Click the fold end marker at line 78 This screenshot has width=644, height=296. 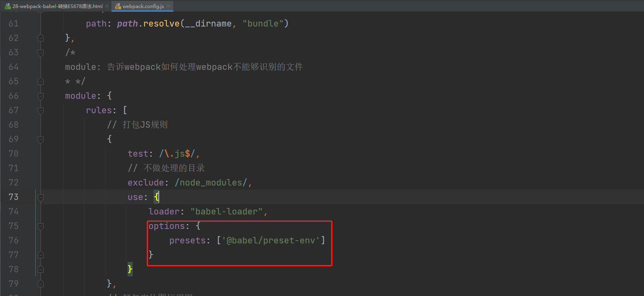tap(41, 269)
